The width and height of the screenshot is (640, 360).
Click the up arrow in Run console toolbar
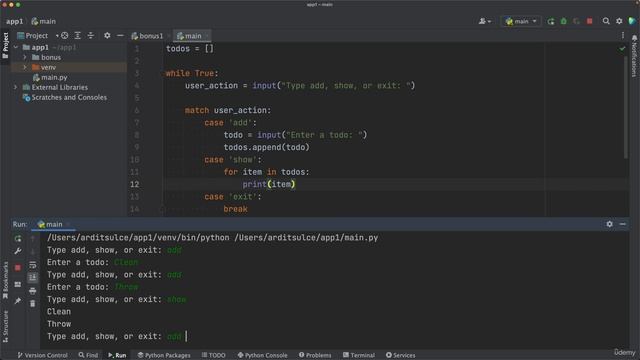point(33,238)
